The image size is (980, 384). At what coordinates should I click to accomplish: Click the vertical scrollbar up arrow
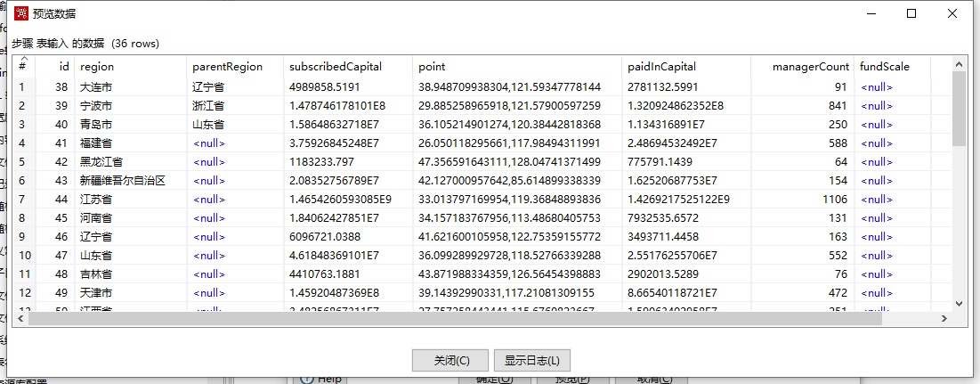click(x=959, y=63)
